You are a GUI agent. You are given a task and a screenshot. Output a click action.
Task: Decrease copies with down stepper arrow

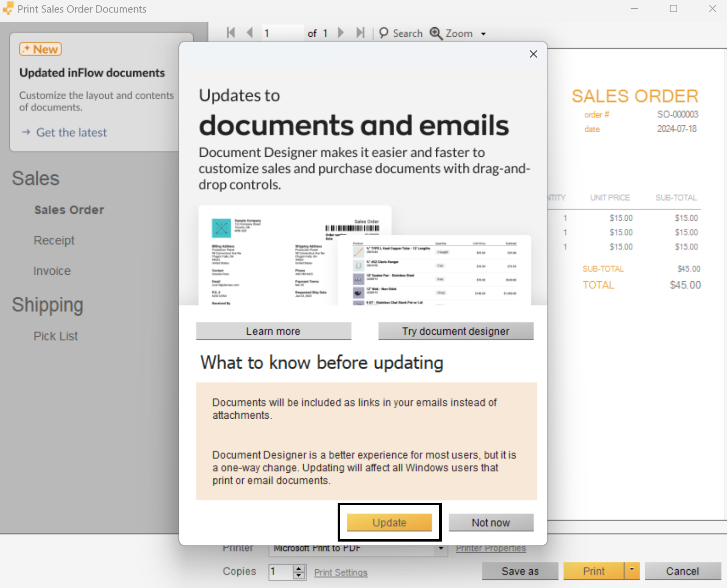pos(299,575)
